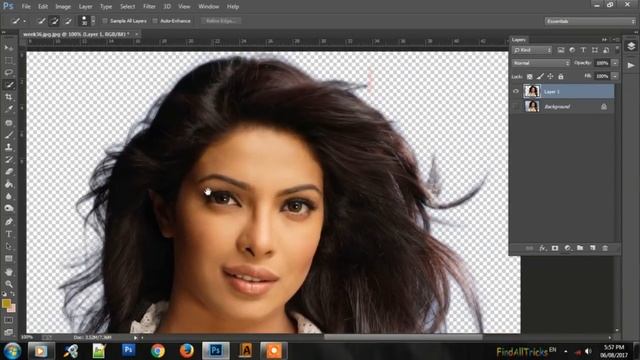
Task: Open the layer filter Kind dropdown
Action: point(532,50)
